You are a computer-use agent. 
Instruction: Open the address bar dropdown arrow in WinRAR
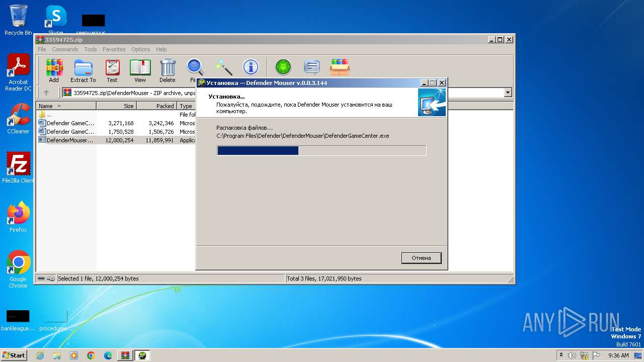pyautogui.click(x=508, y=93)
